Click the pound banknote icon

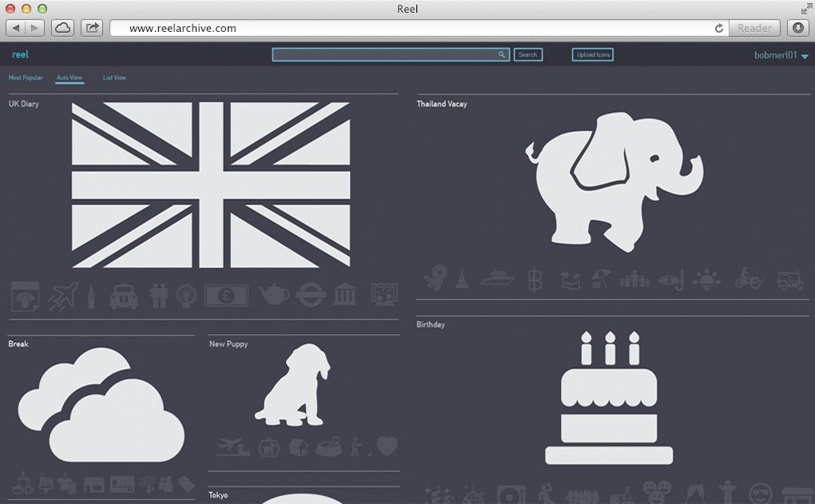coord(226,296)
